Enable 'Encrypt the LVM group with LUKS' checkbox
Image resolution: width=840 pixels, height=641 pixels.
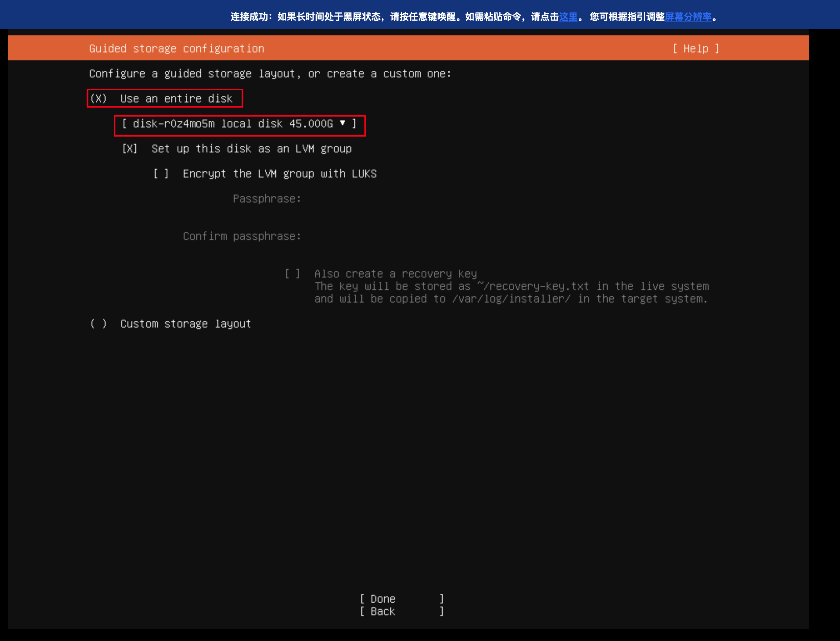(161, 174)
